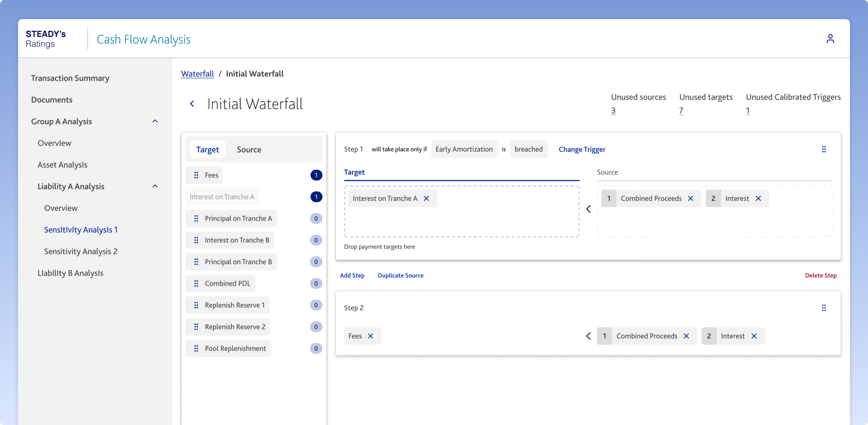
Task: Open Early Amortization trigger selector
Action: [x=464, y=149]
